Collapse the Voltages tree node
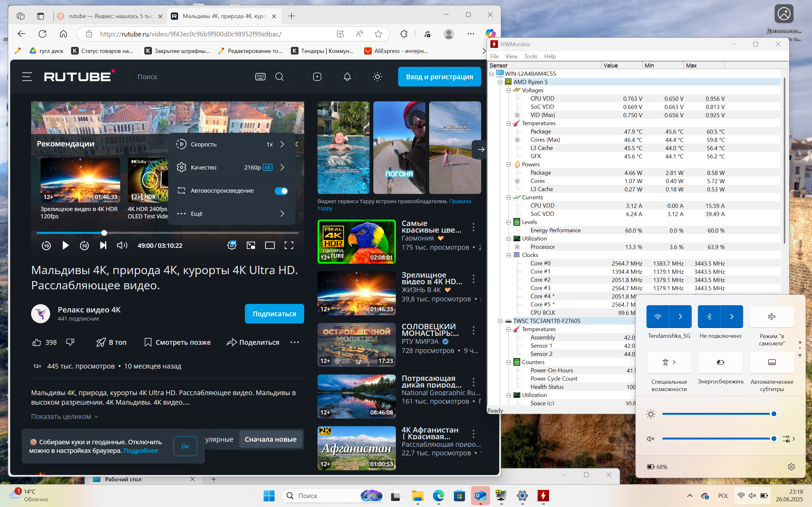The height and width of the screenshot is (507, 812). coord(508,90)
